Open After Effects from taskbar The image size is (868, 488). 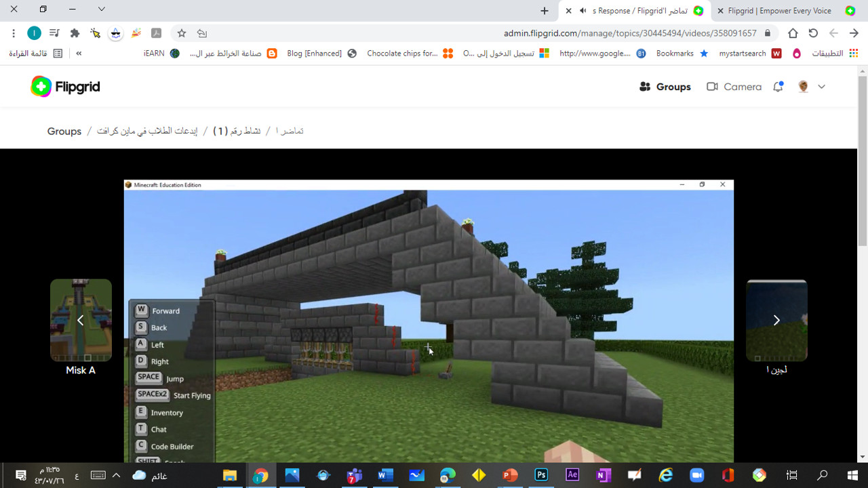click(x=572, y=475)
